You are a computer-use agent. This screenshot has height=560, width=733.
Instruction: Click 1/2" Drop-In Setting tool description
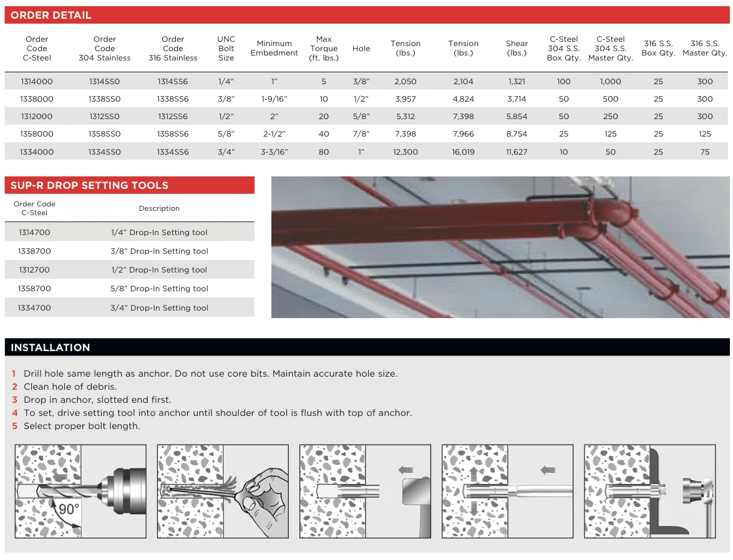160,270
